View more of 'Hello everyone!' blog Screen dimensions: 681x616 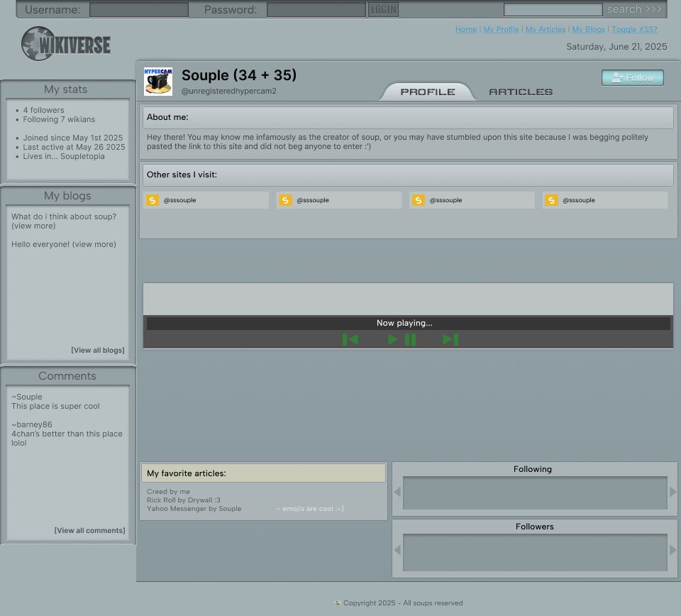click(x=94, y=244)
